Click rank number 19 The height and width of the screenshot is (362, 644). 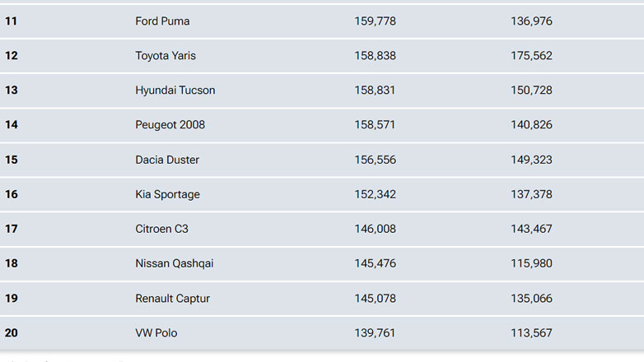pyautogui.click(x=12, y=298)
